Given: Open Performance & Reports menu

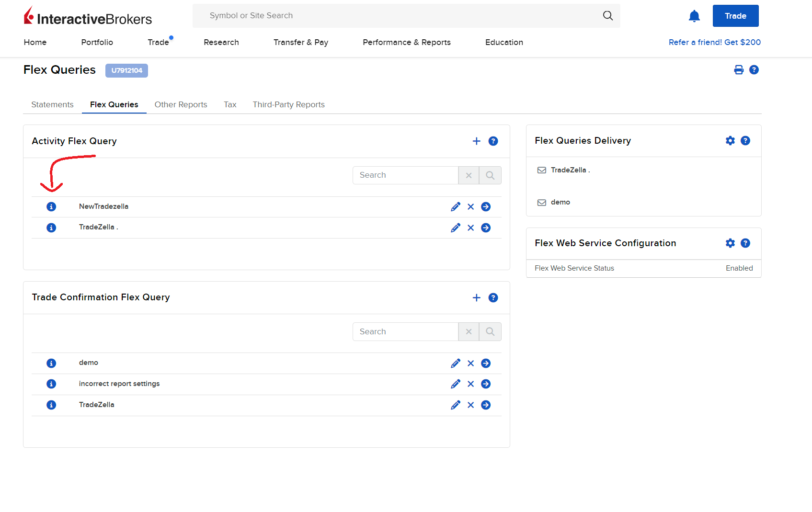Looking at the screenshot, I should tap(406, 42).
